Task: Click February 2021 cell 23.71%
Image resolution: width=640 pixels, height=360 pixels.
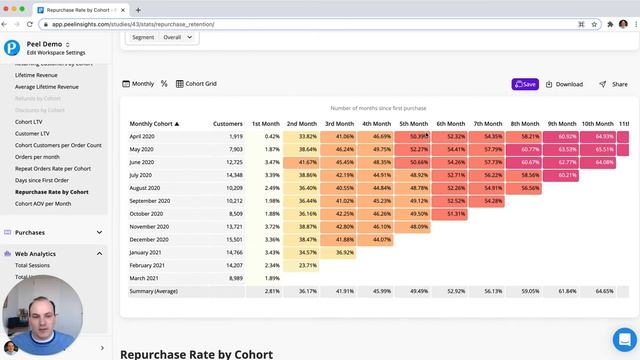Action: click(x=301, y=265)
